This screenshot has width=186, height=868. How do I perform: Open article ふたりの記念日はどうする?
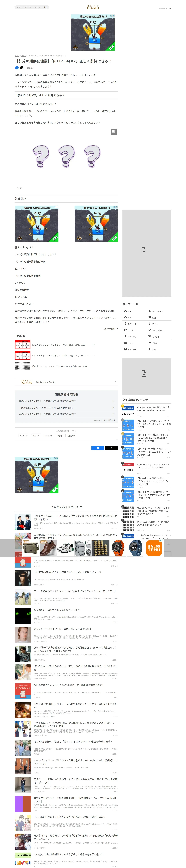pos(66,710)
